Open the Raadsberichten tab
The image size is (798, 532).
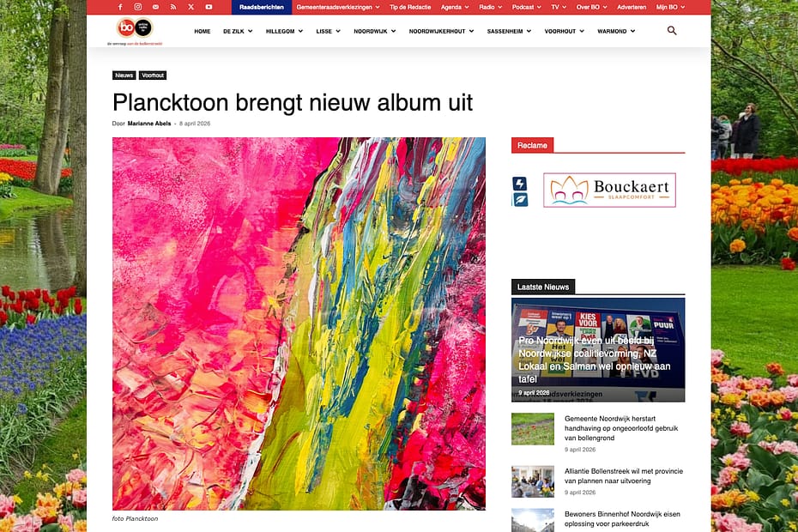pyautogui.click(x=262, y=7)
